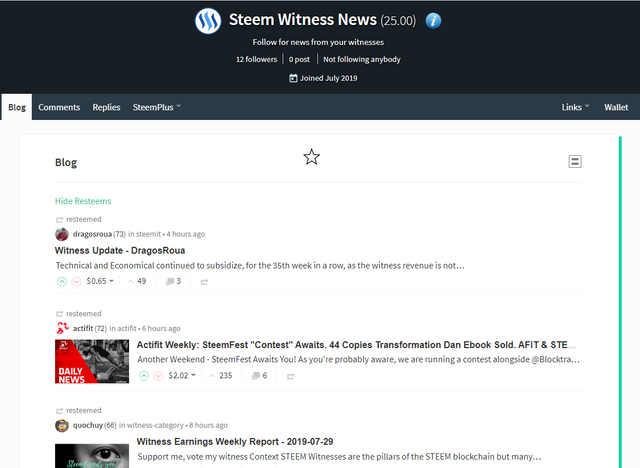This screenshot has width=640, height=468.
Task: Open Witness Update - DragosRoua post title
Action: [x=120, y=251]
